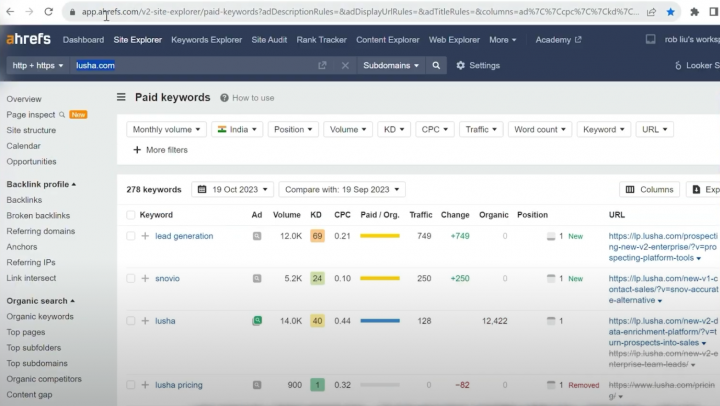720x406 pixels.
Task: Open SERP position icon for lusha row
Action: [550, 321]
